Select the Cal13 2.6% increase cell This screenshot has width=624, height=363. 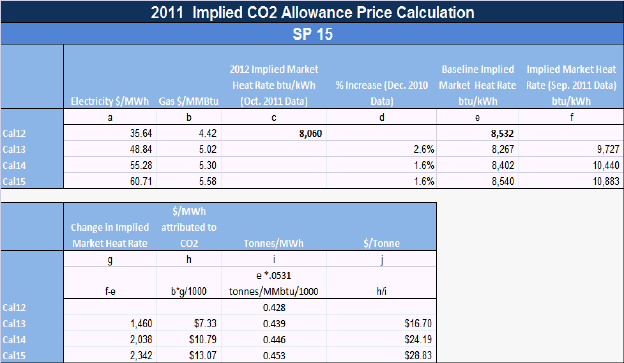[x=423, y=149]
